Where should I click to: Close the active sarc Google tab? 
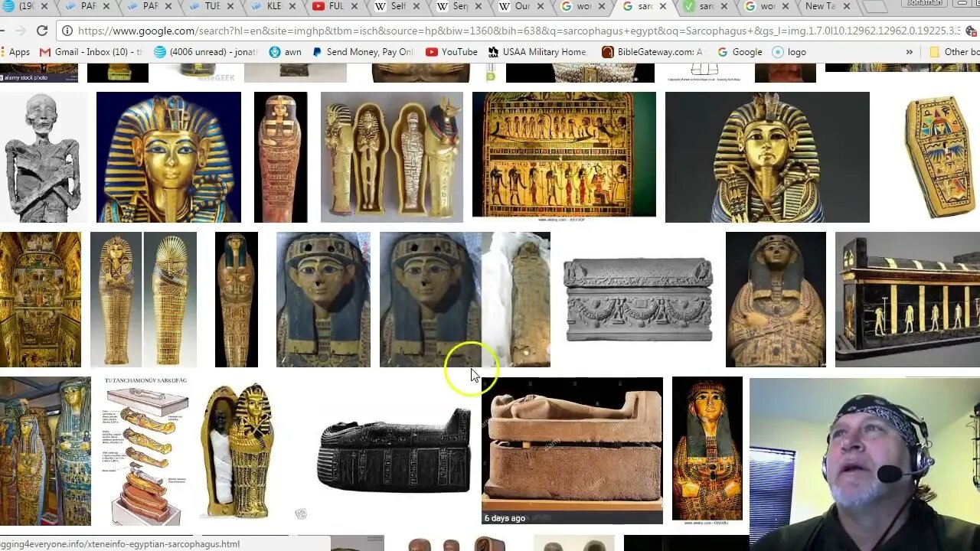663,7
